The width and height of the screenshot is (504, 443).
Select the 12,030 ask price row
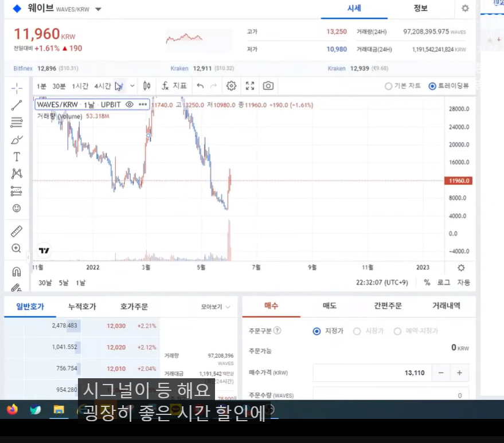(x=82, y=326)
